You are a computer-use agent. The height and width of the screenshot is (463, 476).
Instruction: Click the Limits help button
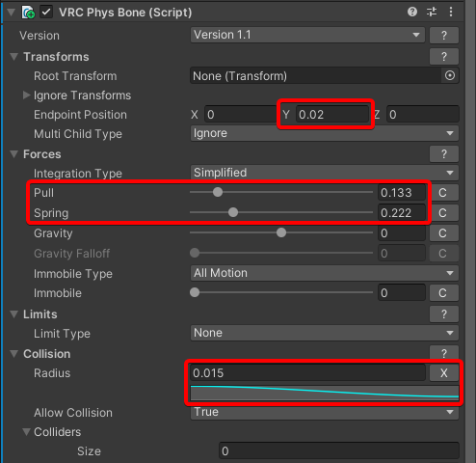pos(444,314)
